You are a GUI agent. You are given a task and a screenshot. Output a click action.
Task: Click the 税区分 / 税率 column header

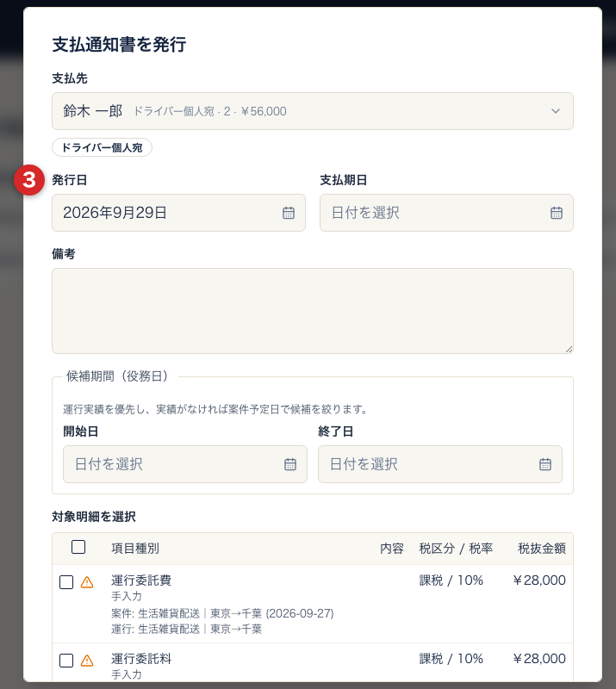pos(456,549)
